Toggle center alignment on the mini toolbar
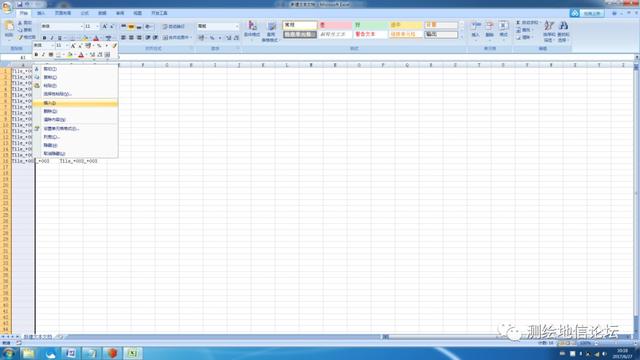The image size is (640, 360). [x=51, y=54]
